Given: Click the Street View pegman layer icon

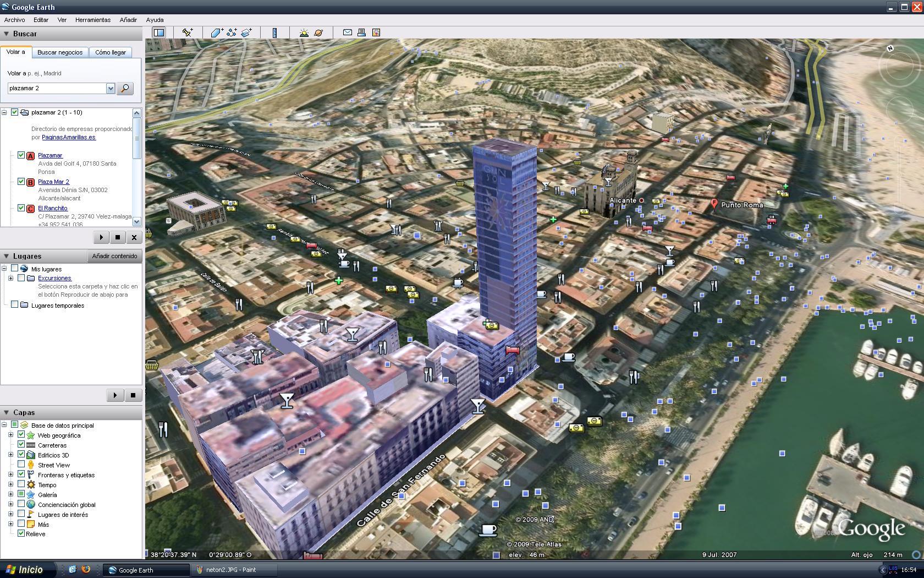Looking at the screenshot, I should (31, 465).
